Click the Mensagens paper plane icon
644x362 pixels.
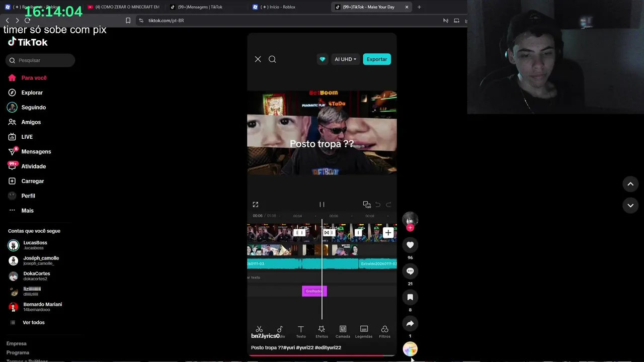(12, 151)
